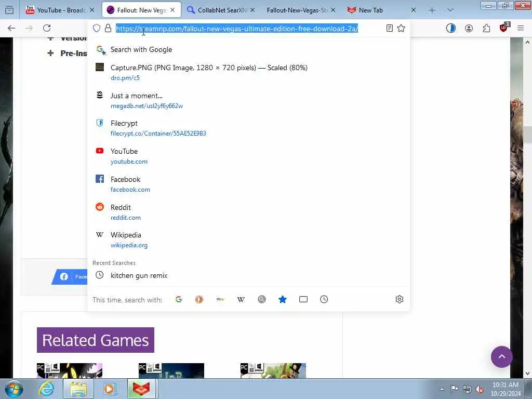Screen dimensions: 532x399
Task: Click the Facebook share button
Action: click(x=70, y=276)
